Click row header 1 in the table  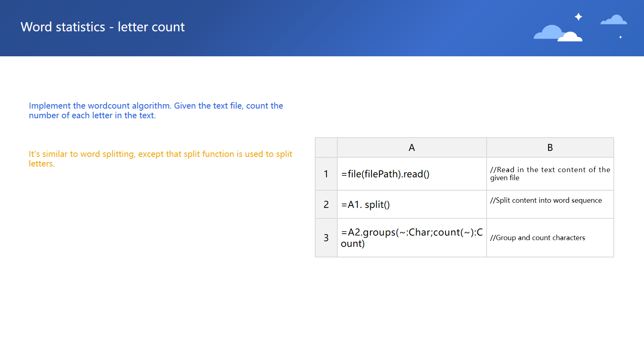[326, 174]
